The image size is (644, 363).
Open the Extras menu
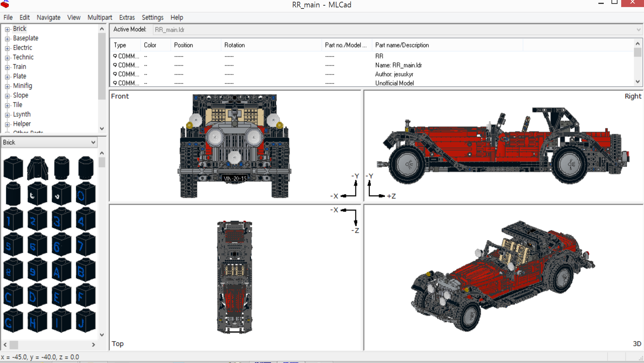pos(127,17)
